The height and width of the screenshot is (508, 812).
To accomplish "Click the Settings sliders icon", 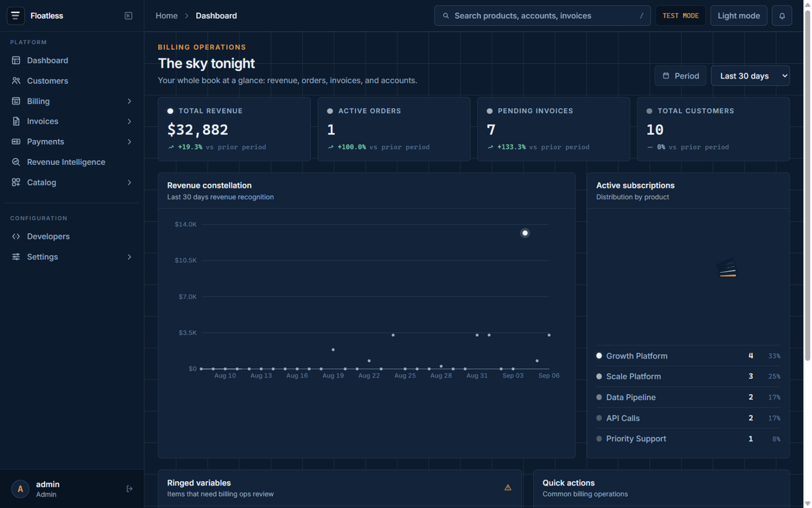I will [16, 257].
